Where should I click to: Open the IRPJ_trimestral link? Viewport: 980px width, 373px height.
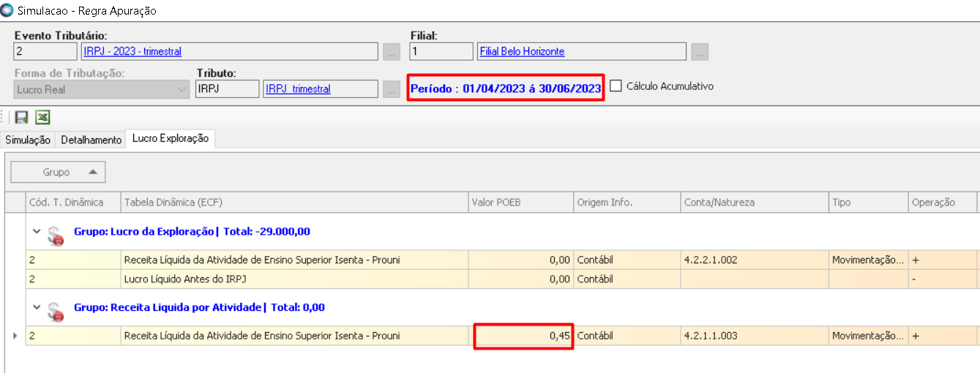point(298,88)
